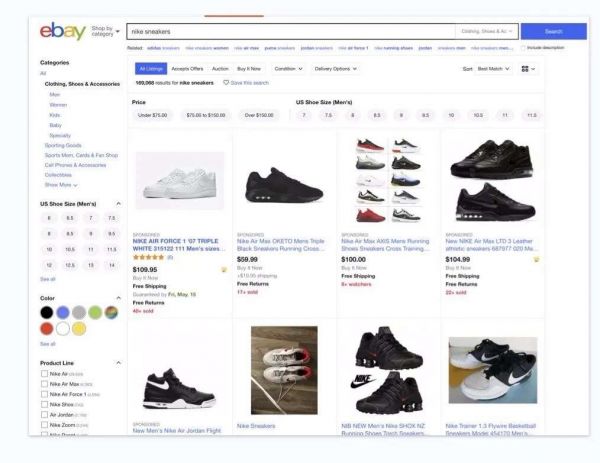Expand the Shop by category menu
The image size is (600, 463).
[x=106, y=31]
